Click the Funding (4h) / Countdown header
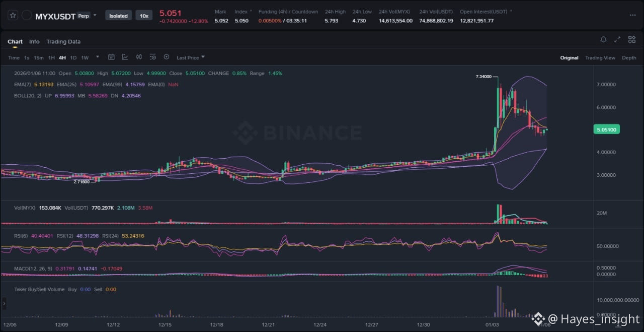The height and width of the screenshot is (332, 644). [288, 12]
